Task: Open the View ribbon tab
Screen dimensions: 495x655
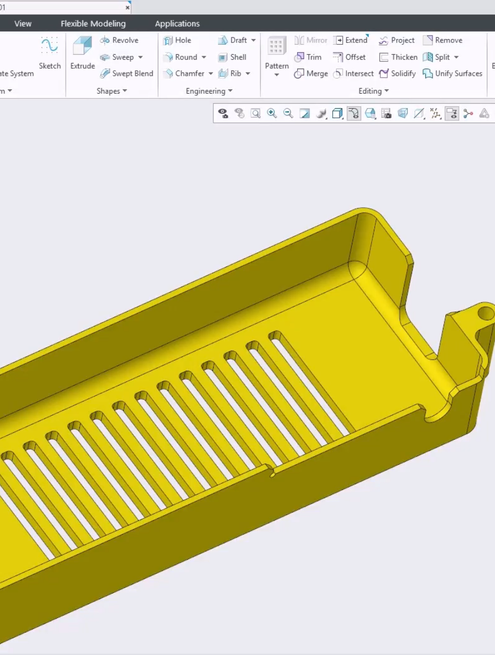Action: 23,23
